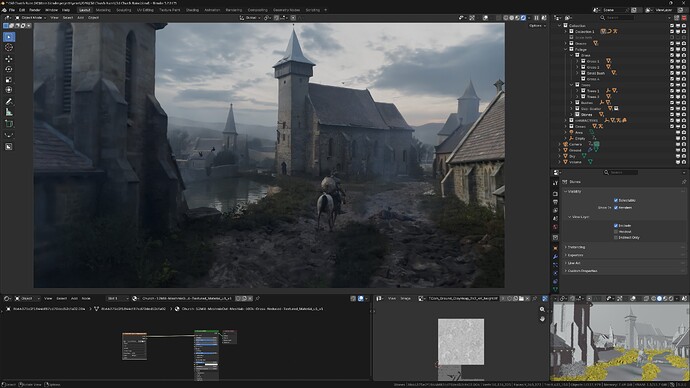The width and height of the screenshot is (690, 388).
Task: Open the Scene properties tab
Action: coord(555,219)
